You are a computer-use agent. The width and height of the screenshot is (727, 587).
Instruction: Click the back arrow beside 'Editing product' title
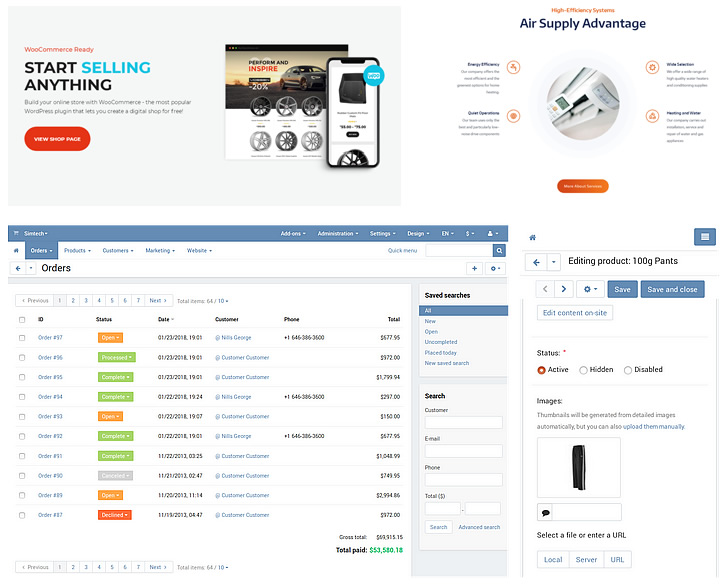pyautogui.click(x=537, y=262)
